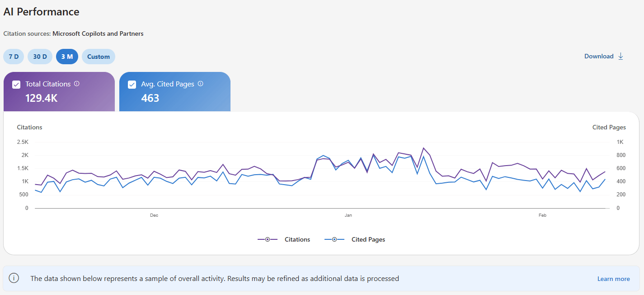Uncheck the Avg. Cited Pages checkbox
The image size is (644, 295).
[x=132, y=84]
